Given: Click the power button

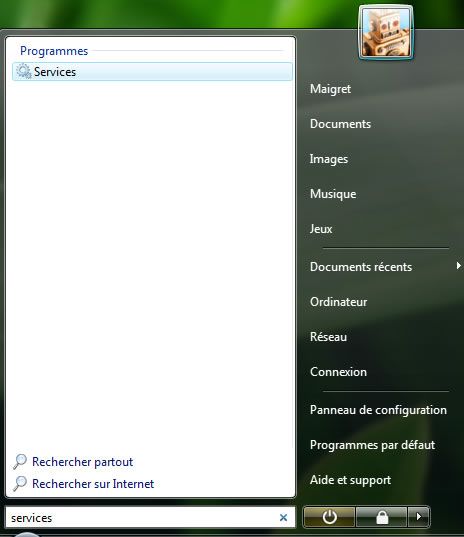Looking at the screenshot, I should (x=329, y=517).
